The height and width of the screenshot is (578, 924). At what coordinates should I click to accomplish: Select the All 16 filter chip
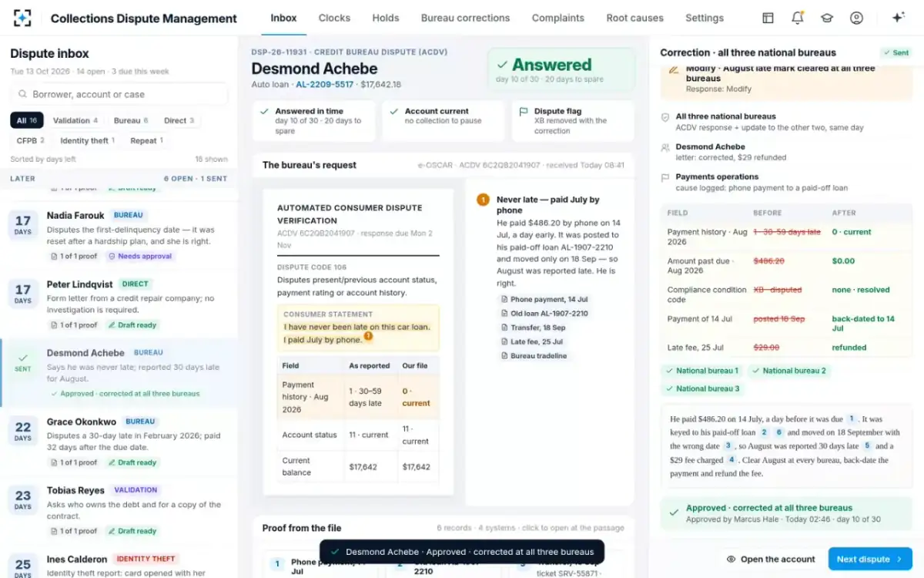pos(27,121)
